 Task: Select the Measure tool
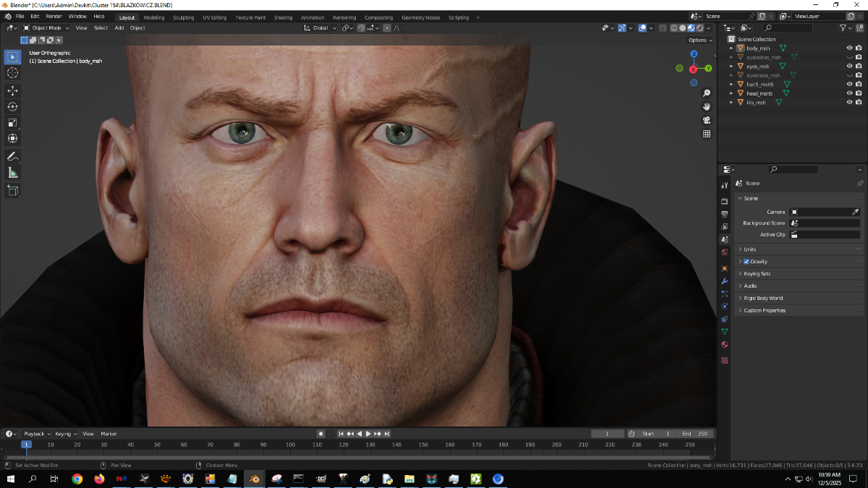point(12,173)
